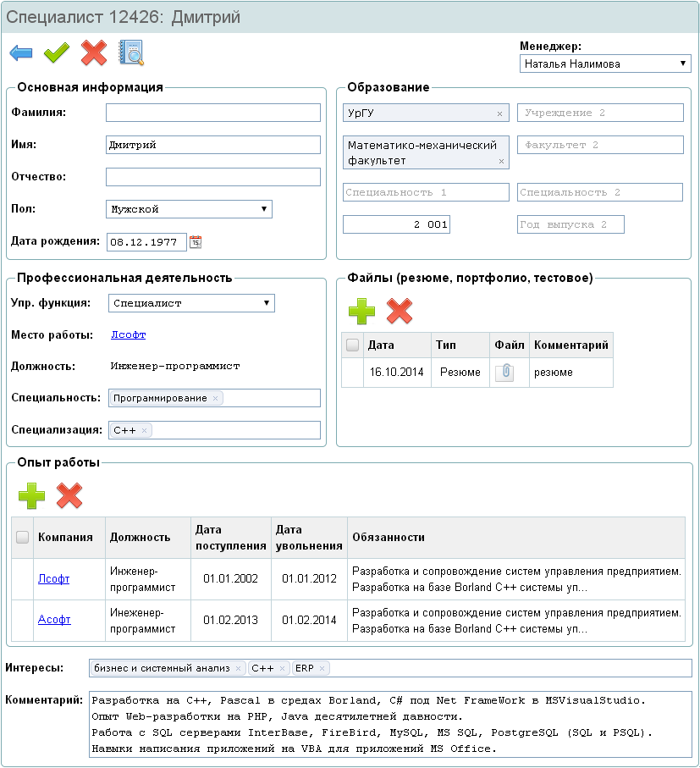Image resolution: width=700 pixels, height=768 pixels.
Task: Click the red X cancel icon in top toolbar
Action: [93, 53]
